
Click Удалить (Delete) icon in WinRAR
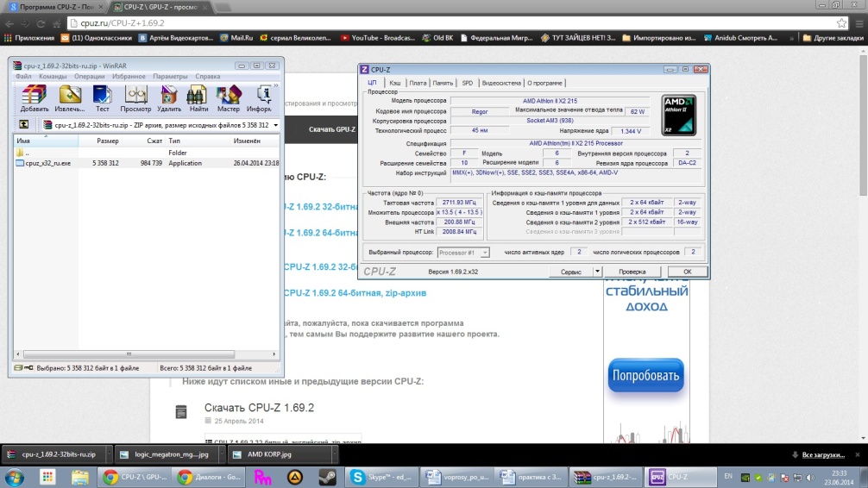169,98
